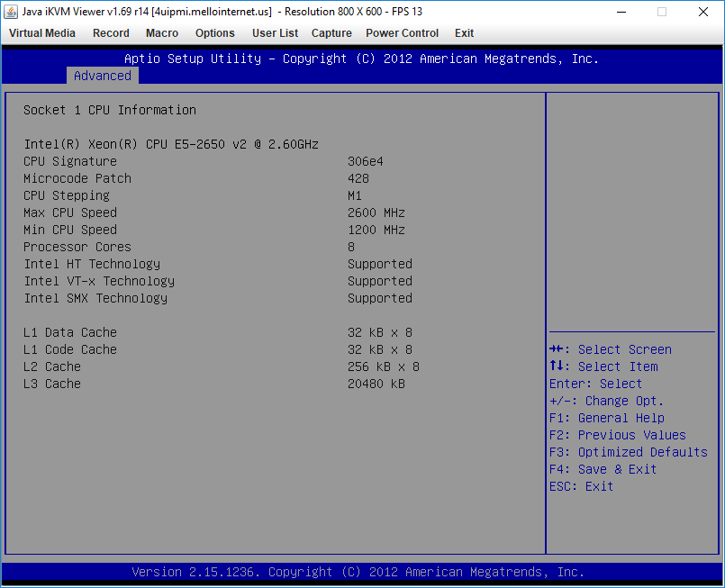Click the L1 Code Cache value 32 kB x 8
725x588 pixels.
tap(380, 349)
